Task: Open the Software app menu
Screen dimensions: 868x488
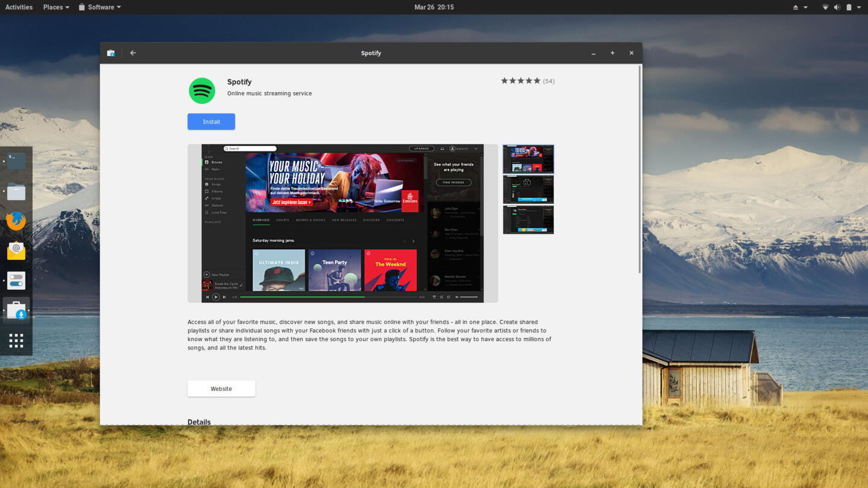Action: pos(99,7)
